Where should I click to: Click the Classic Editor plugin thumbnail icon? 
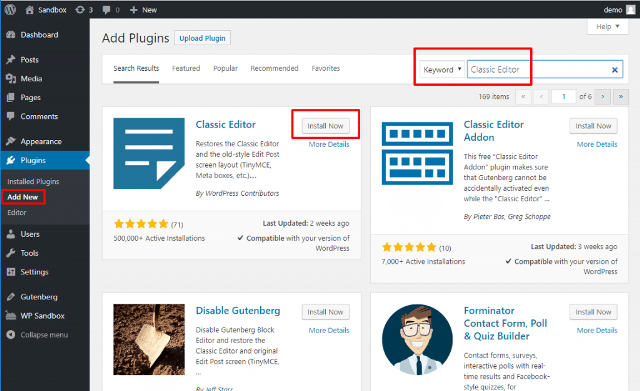(149, 153)
